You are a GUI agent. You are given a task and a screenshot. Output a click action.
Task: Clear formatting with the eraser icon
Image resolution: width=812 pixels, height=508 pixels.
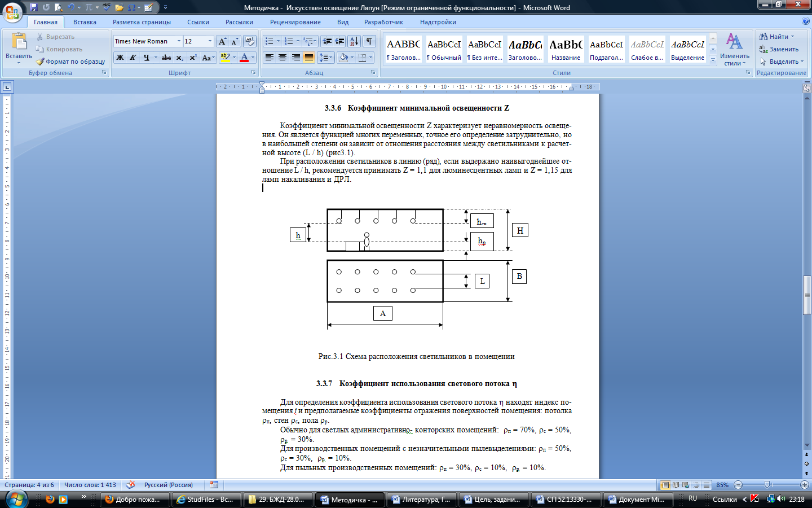pos(250,41)
